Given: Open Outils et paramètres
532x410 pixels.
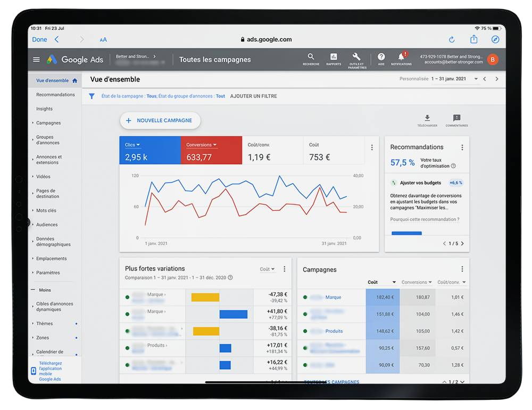Looking at the screenshot, I should point(356,59).
